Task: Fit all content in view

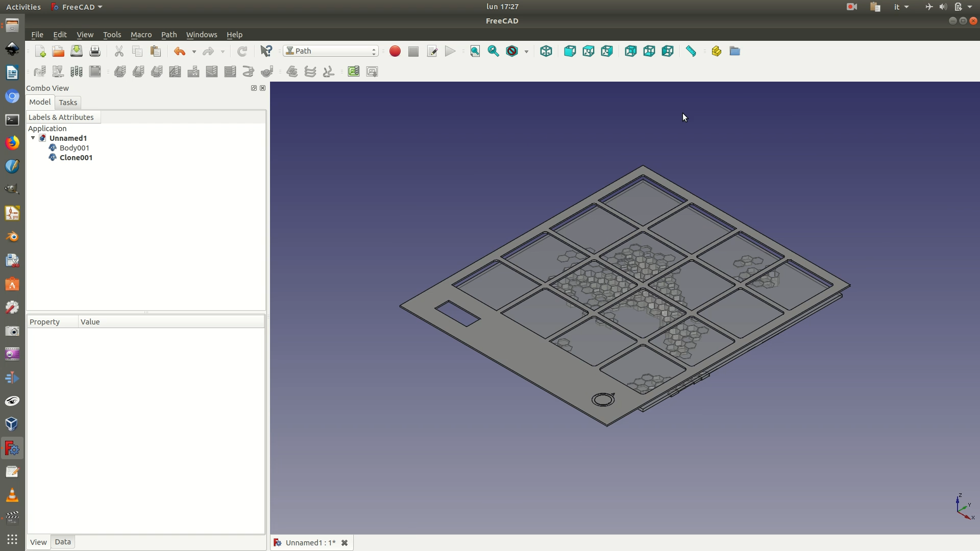Action: [475, 51]
